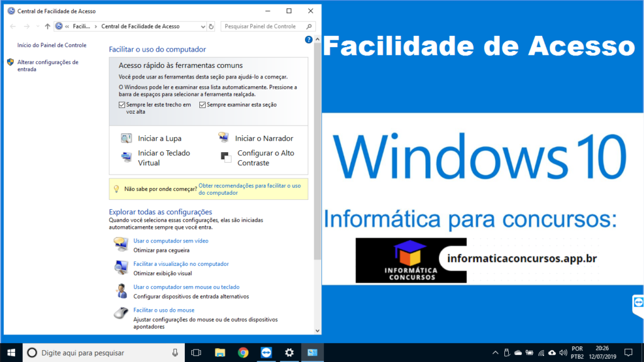This screenshot has width=644, height=362.
Task: Click the window's vertical scrollbar down arrow
Action: point(318,330)
